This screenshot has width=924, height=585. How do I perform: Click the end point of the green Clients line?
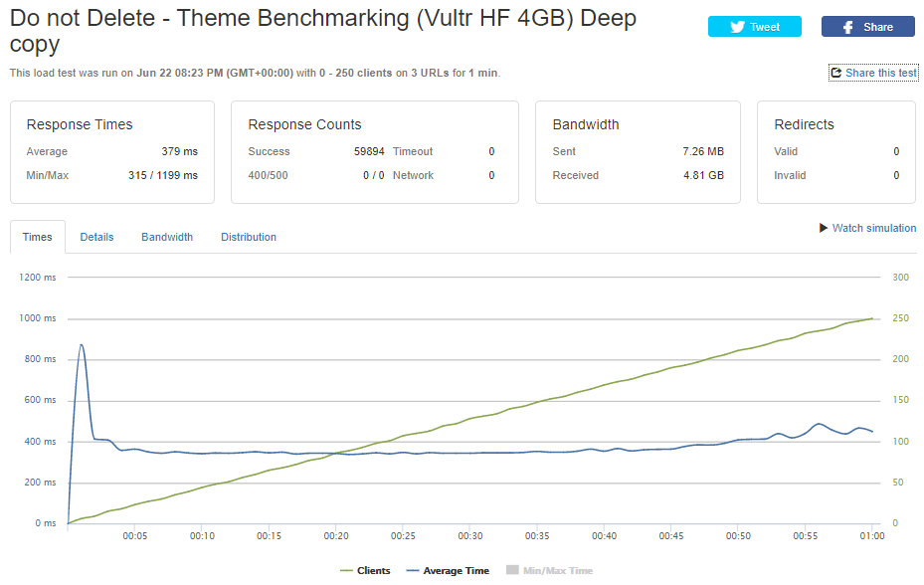pos(872,318)
